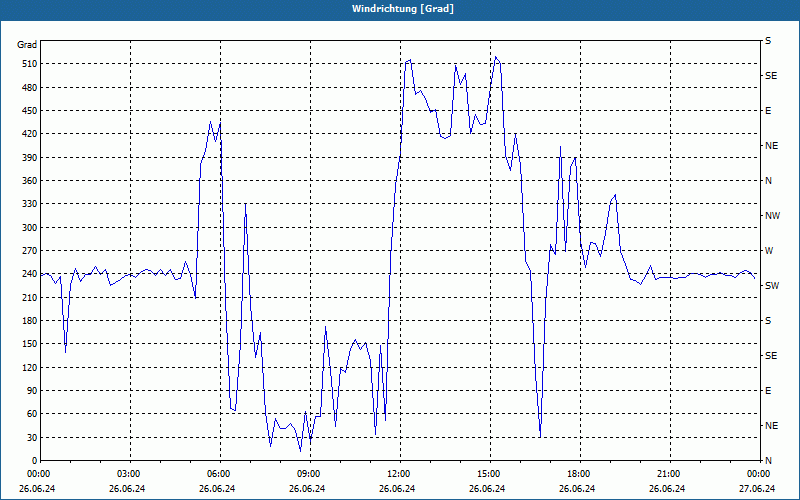This screenshot has width=800, height=500.
Task: Select the 120 value on the y-axis
Action: pos(30,367)
